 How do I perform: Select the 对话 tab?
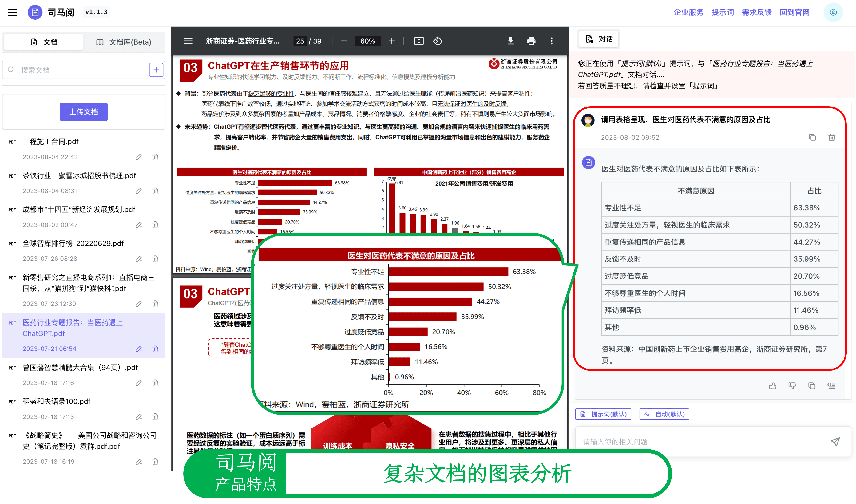coord(599,39)
